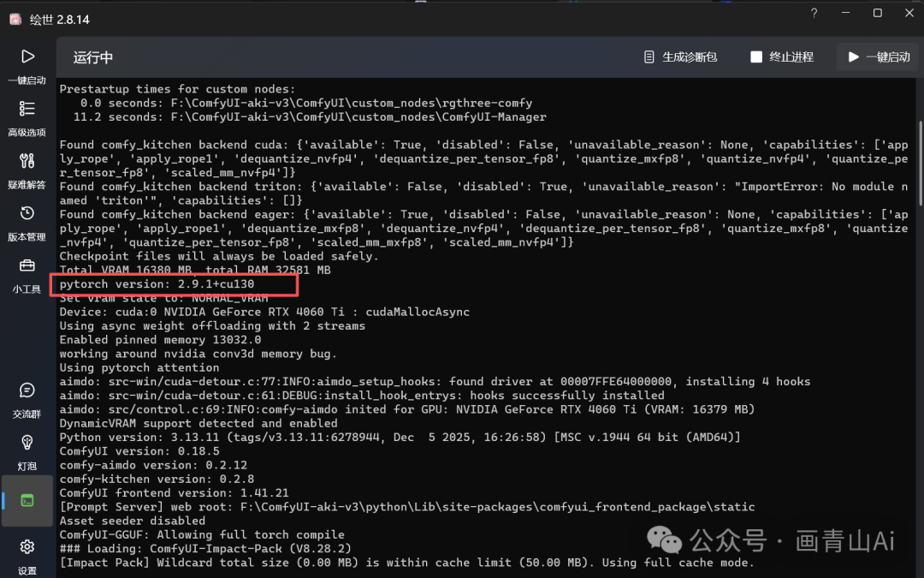Close the 绘世 launcher window
Image resolution: width=924 pixels, height=578 pixels.
907,13
